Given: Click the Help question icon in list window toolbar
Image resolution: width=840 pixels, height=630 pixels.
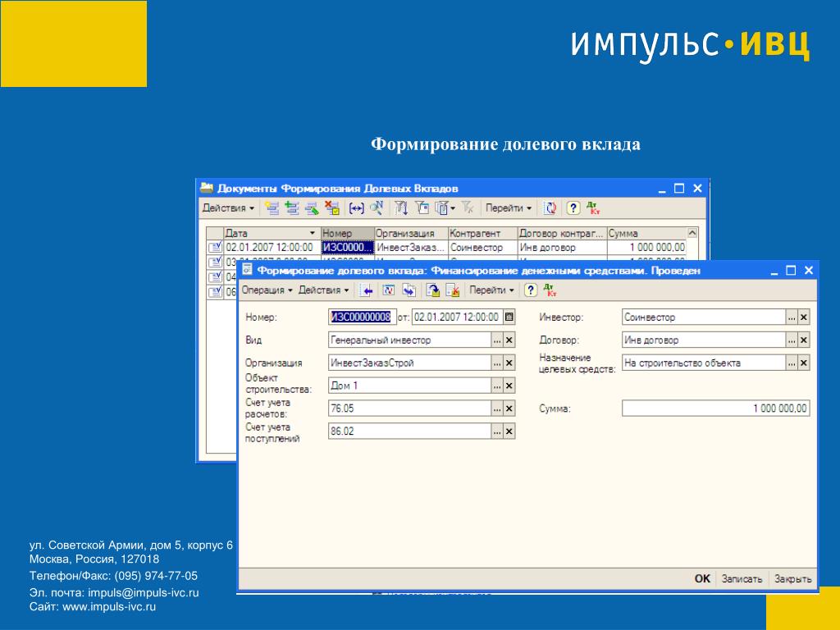Looking at the screenshot, I should point(573,208).
